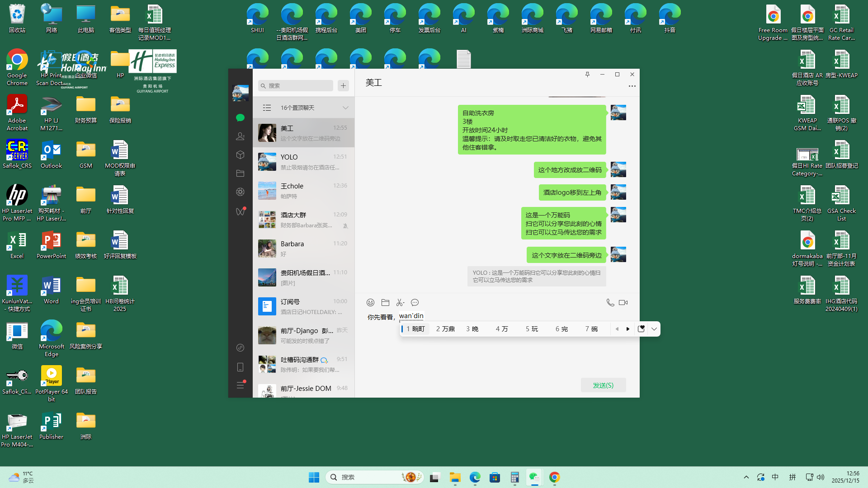Image resolution: width=868 pixels, height=488 pixels.
Task: Open the YOLO conversation
Action: point(303,162)
